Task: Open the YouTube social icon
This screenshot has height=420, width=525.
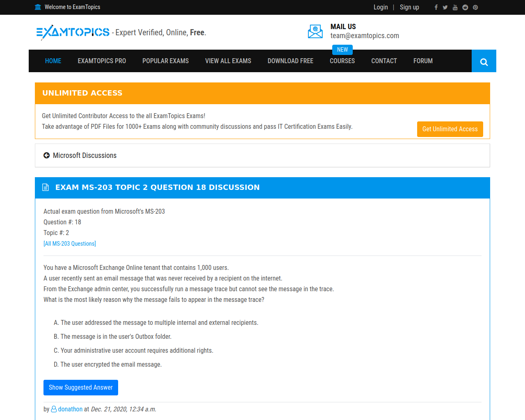Action: [x=455, y=7]
